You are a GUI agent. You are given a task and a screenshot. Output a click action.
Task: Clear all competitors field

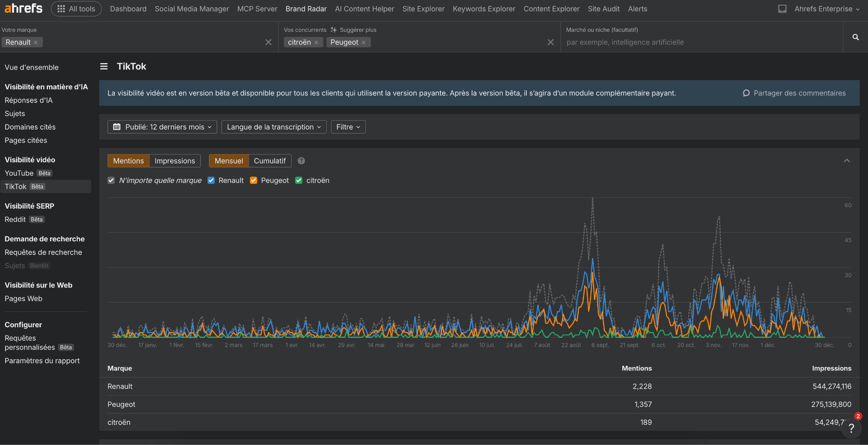click(x=551, y=42)
